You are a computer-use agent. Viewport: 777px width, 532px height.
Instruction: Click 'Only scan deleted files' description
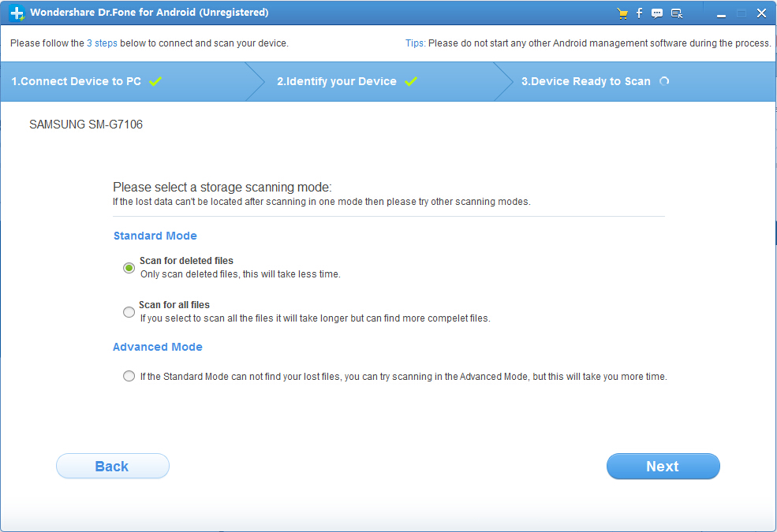[241, 274]
